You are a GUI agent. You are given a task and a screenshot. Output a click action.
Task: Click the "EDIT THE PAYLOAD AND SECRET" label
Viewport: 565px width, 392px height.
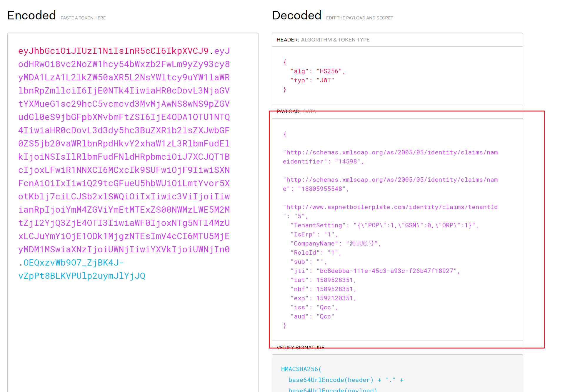(x=359, y=18)
